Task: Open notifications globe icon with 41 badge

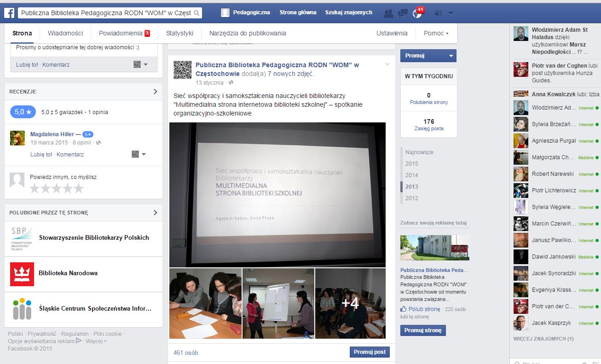Action: [x=417, y=13]
